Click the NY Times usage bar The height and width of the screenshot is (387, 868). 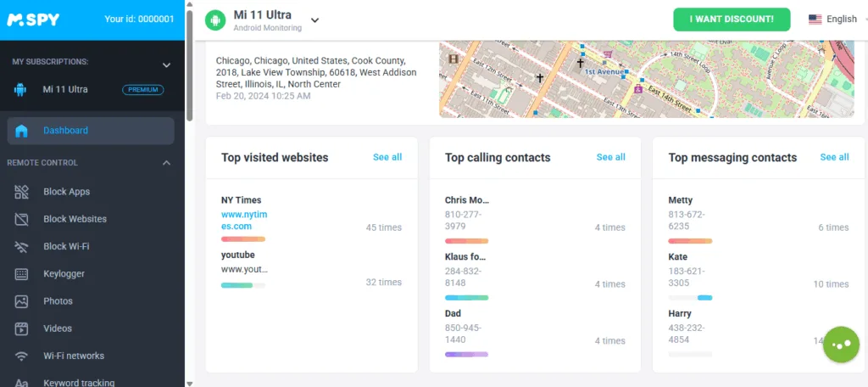click(x=243, y=239)
